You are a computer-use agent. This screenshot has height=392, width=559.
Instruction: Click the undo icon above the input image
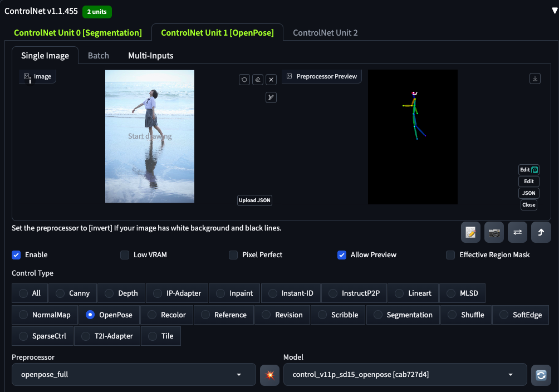[x=244, y=80]
